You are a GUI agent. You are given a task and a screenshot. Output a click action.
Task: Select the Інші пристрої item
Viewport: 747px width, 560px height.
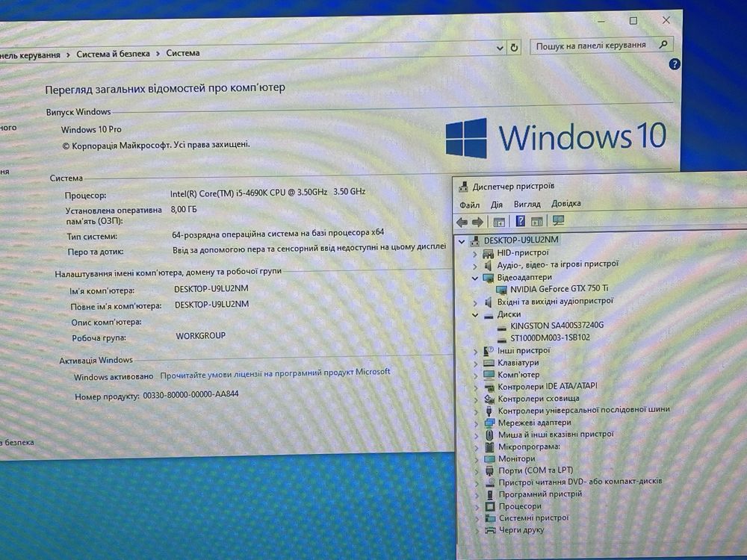click(524, 350)
